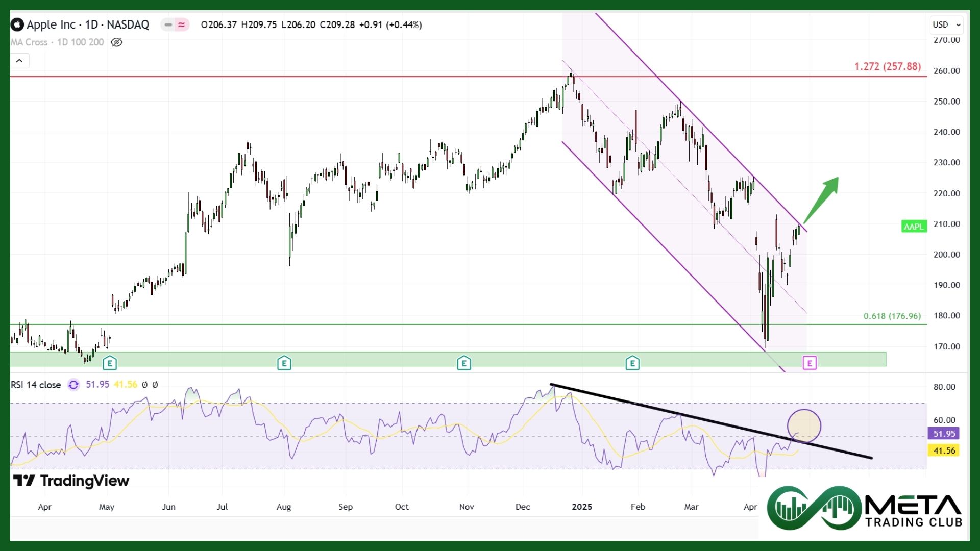Image resolution: width=980 pixels, height=551 pixels.
Task: Click the OHLC values readout at top
Action: 311,24
